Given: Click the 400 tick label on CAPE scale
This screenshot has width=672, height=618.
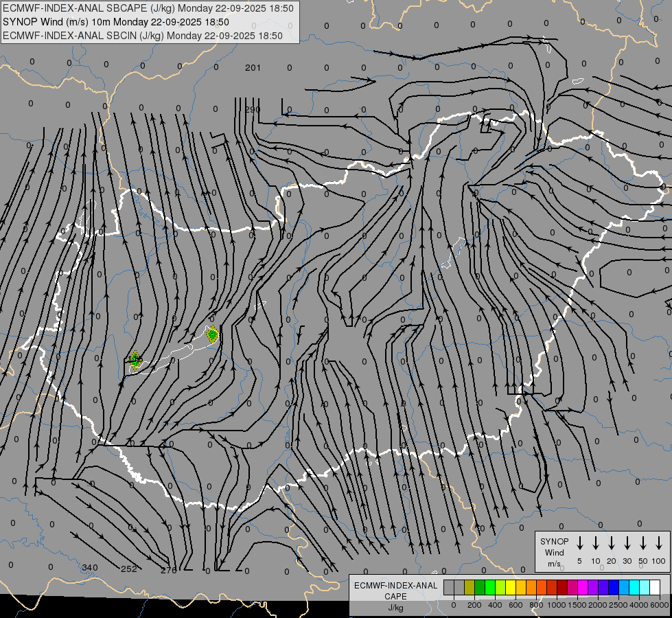Looking at the screenshot, I should [x=495, y=605].
